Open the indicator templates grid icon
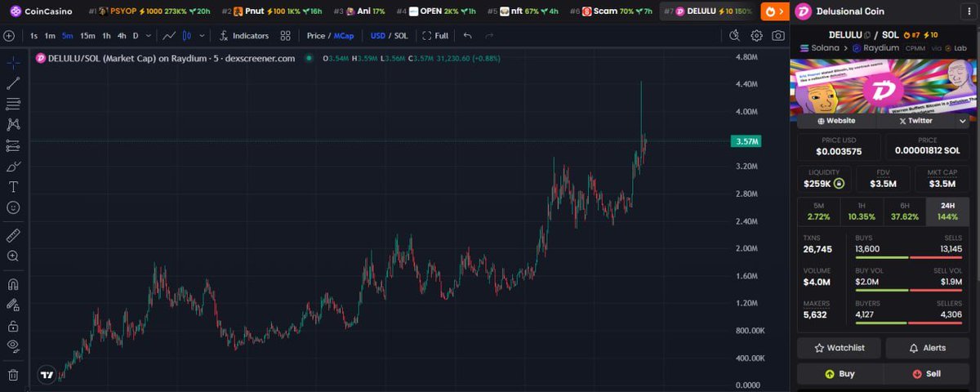Screen dimensions: 980x392 (285, 36)
